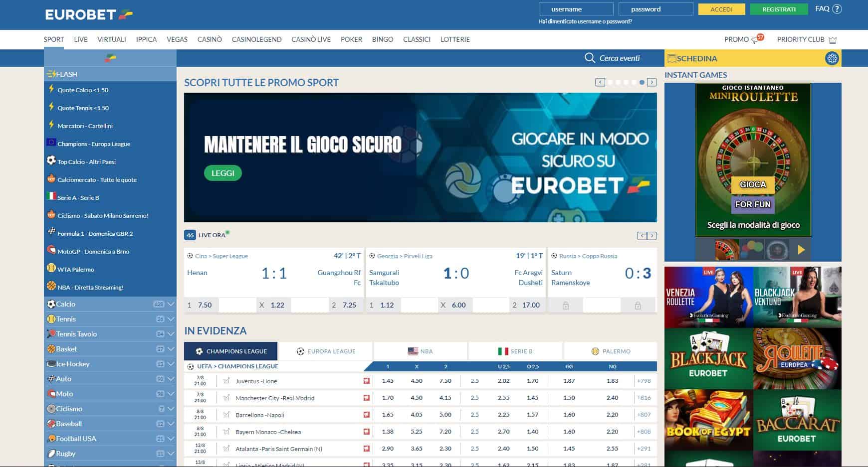The width and height of the screenshot is (868, 467).
Task: Click the search magnifier icon
Action: 590,58
